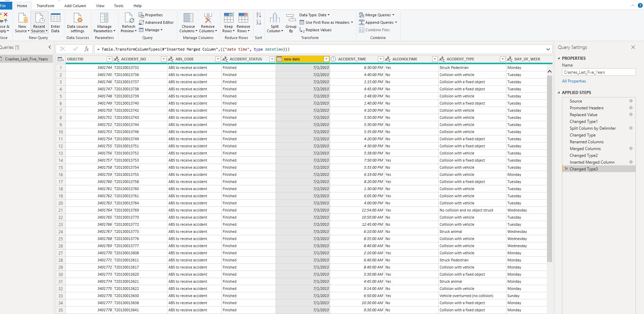Screen dimensions: 644x314
Task: Open the New Source menu
Action: tap(22, 23)
